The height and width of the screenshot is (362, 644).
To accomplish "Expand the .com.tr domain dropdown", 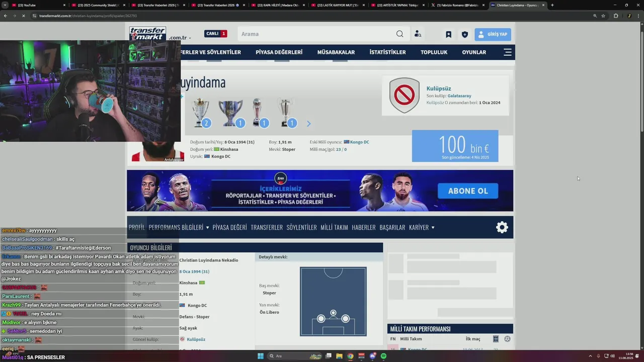I will tap(180, 38).
